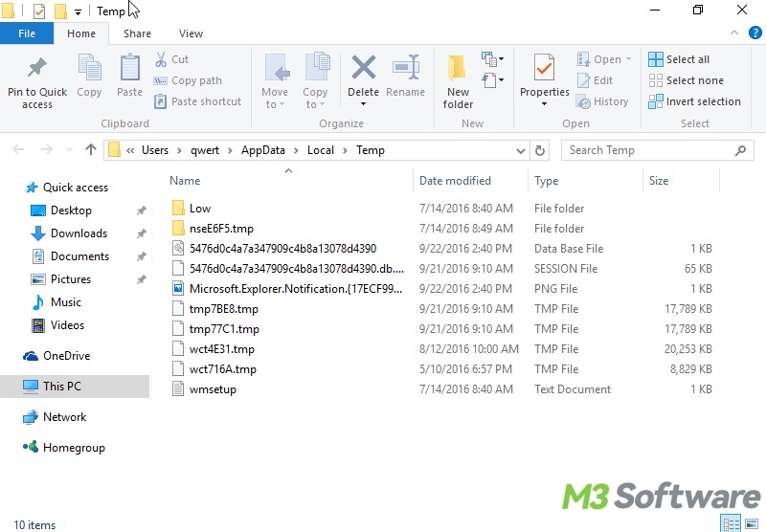This screenshot has height=532, width=766.
Task: Open the New item dropdown
Action: pyautogui.click(x=493, y=59)
